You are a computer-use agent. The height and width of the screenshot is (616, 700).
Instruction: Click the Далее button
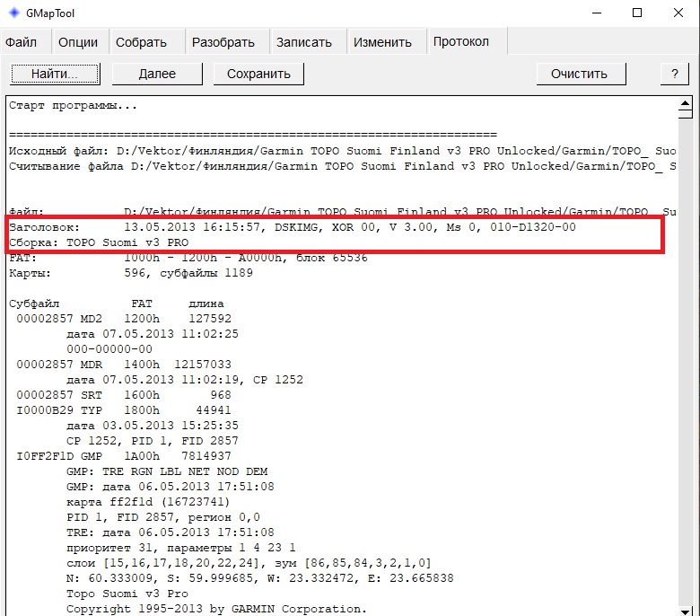(x=157, y=74)
